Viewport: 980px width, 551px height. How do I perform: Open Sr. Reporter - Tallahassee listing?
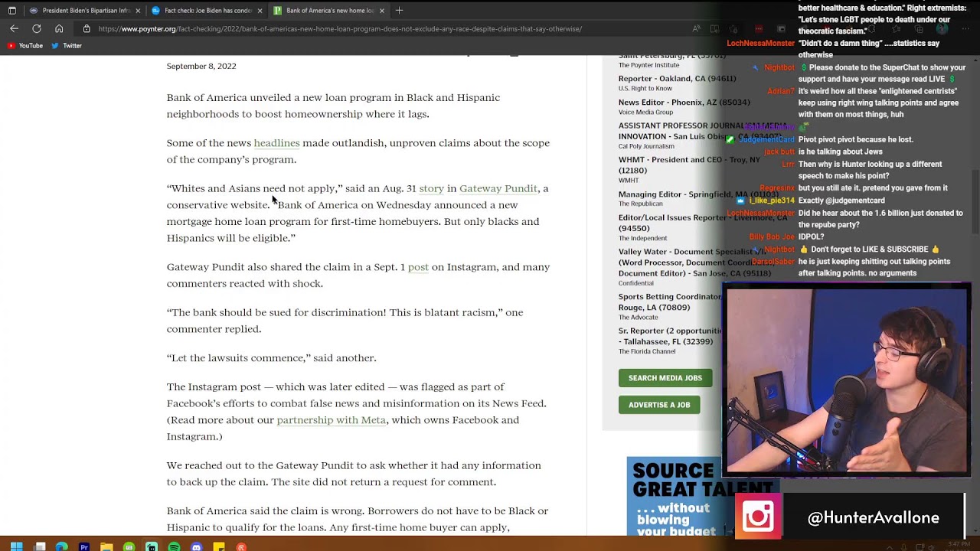pos(671,336)
